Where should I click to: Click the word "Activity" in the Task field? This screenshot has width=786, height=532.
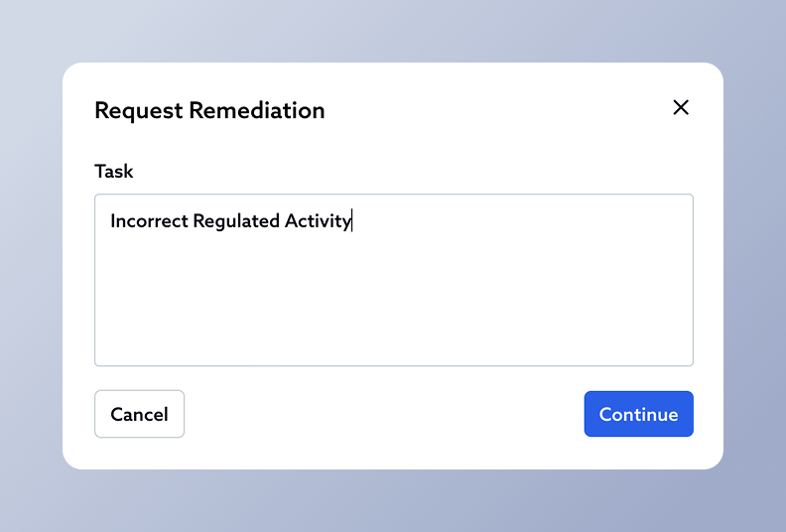318,221
